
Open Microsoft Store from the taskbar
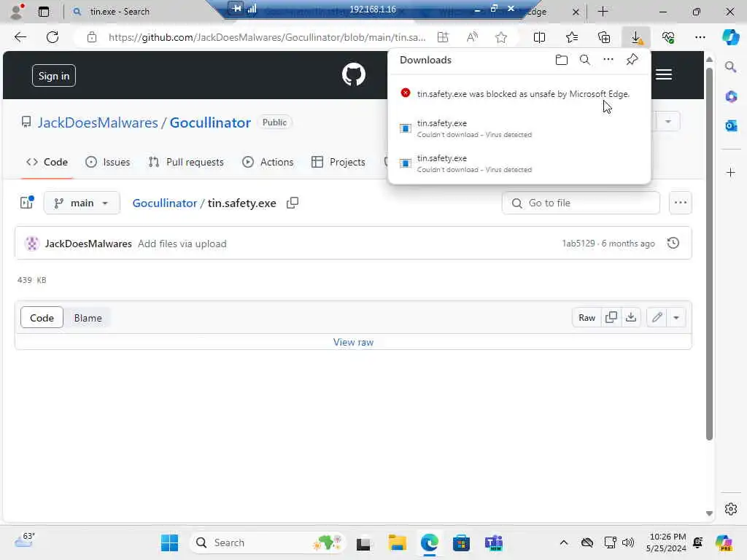tap(461, 542)
